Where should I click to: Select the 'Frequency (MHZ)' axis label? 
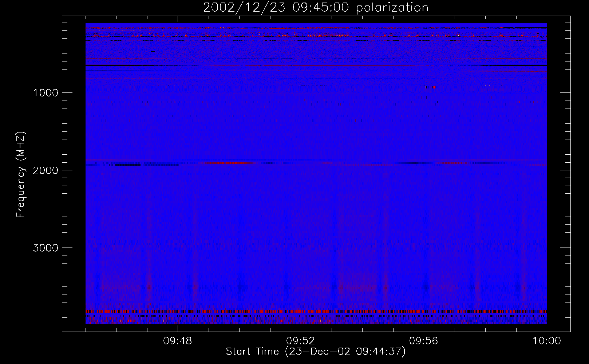point(21,175)
